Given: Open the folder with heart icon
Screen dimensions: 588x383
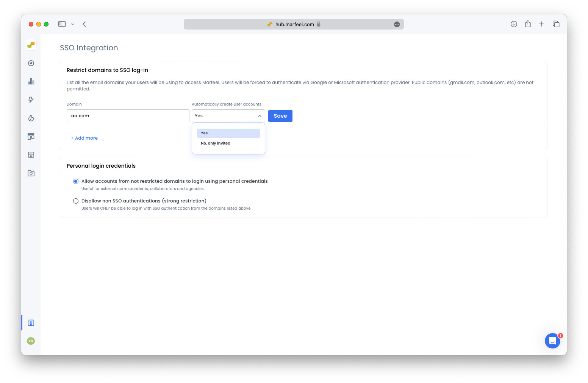Looking at the screenshot, I should point(31,173).
